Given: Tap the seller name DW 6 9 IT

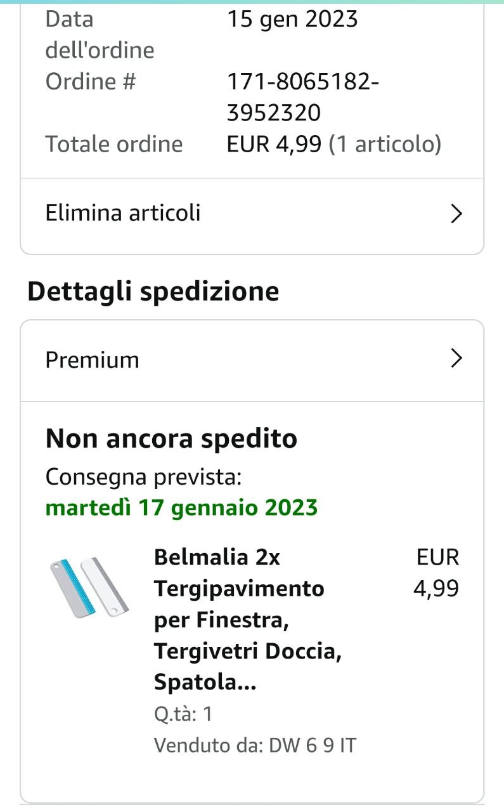Looking at the screenshot, I should pos(313,745).
